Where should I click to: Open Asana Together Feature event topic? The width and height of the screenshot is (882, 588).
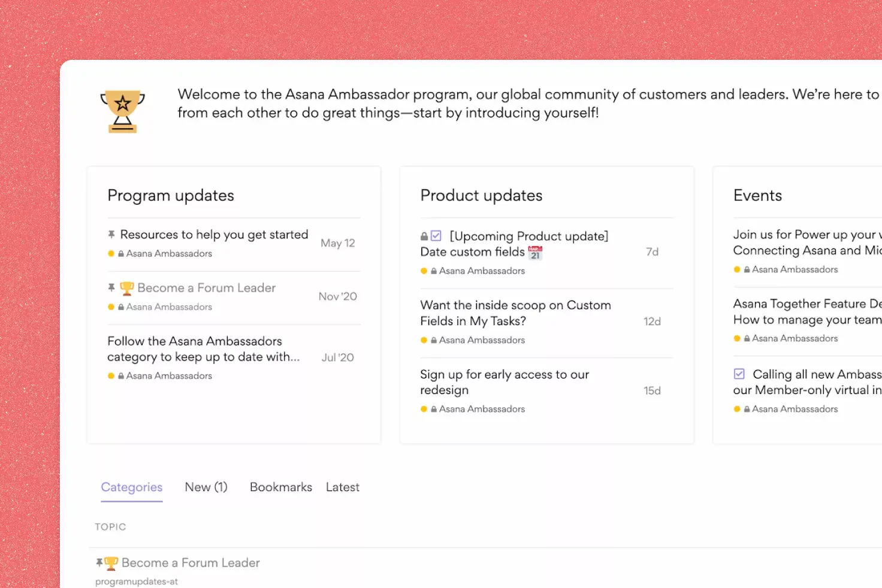pyautogui.click(x=807, y=311)
